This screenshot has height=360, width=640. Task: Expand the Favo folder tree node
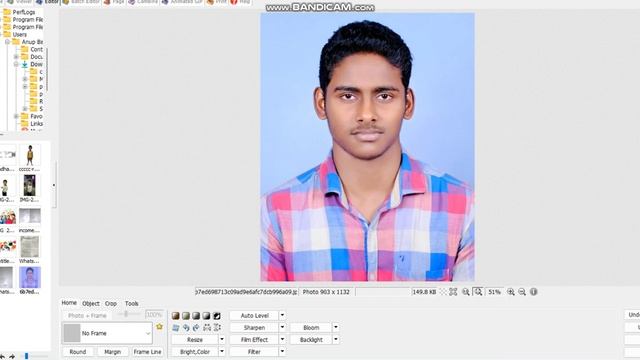tap(16, 116)
